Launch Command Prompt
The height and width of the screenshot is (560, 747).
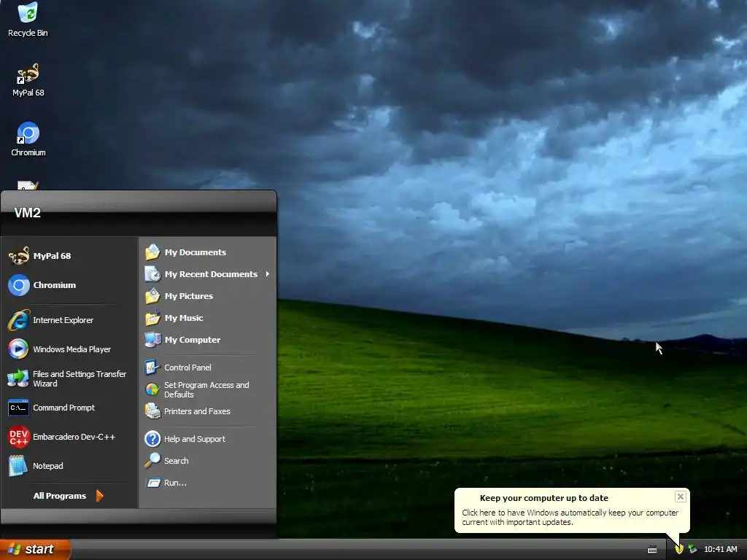(69, 408)
